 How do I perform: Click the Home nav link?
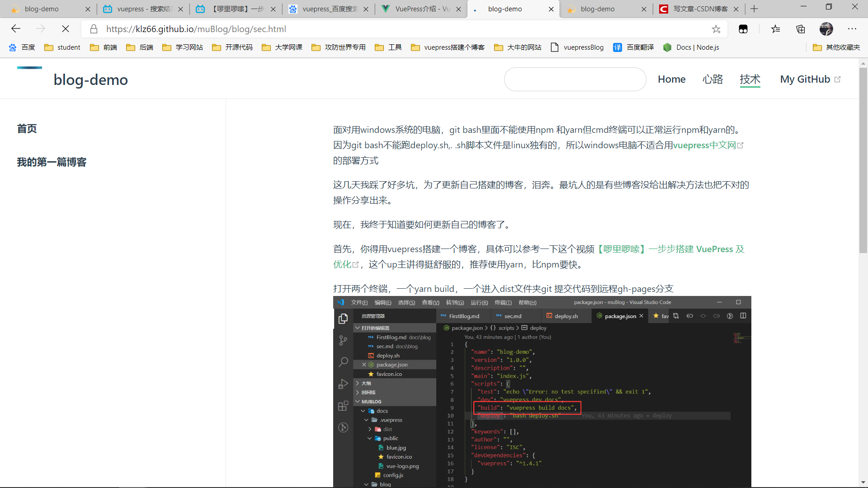coord(671,80)
